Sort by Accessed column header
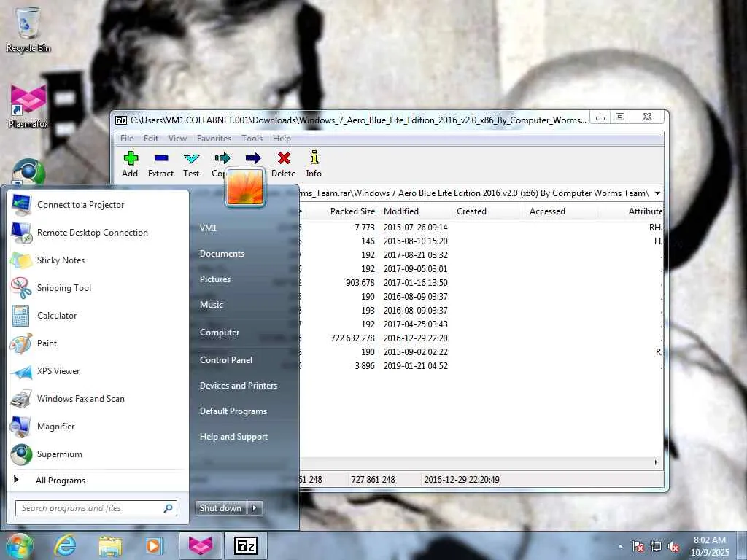 pos(561,211)
